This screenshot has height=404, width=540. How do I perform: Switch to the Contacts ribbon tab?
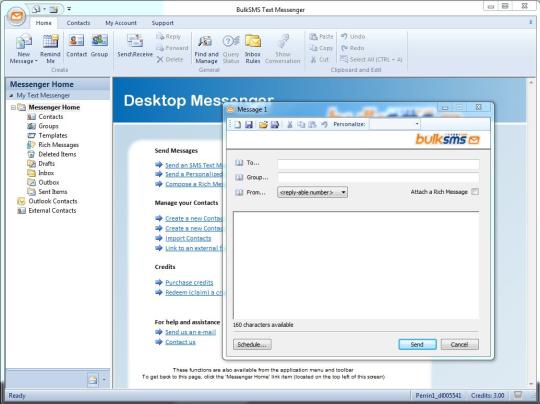78,23
